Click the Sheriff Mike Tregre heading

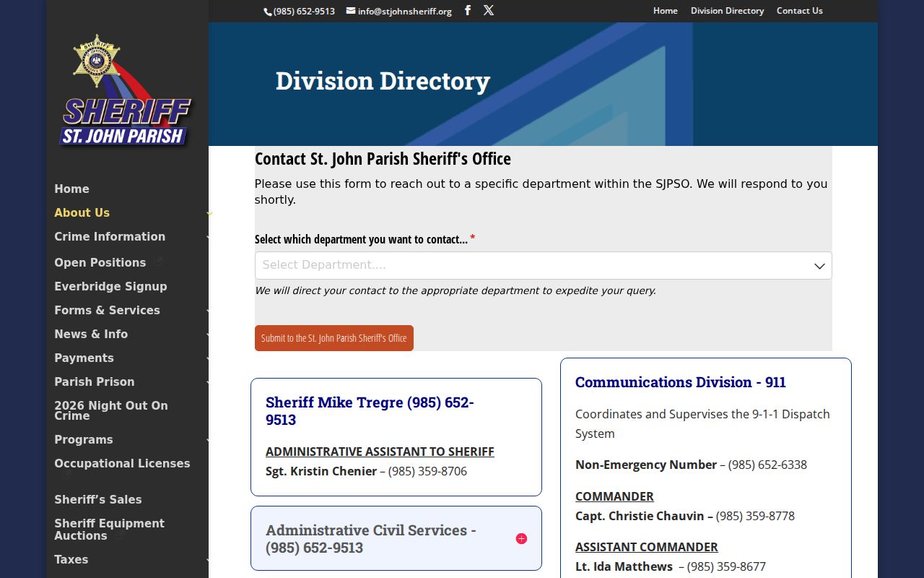[x=370, y=411]
